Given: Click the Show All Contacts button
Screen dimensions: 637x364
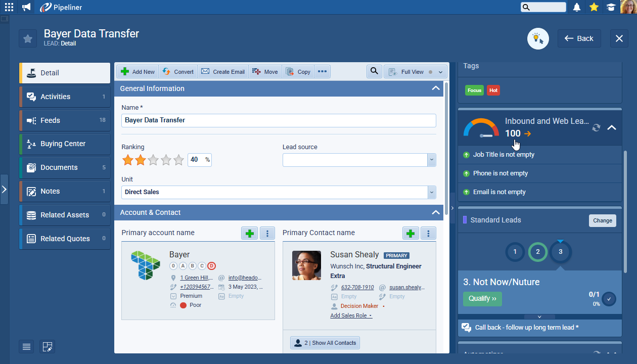Looking at the screenshot, I should pyautogui.click(x=325, y=343).
